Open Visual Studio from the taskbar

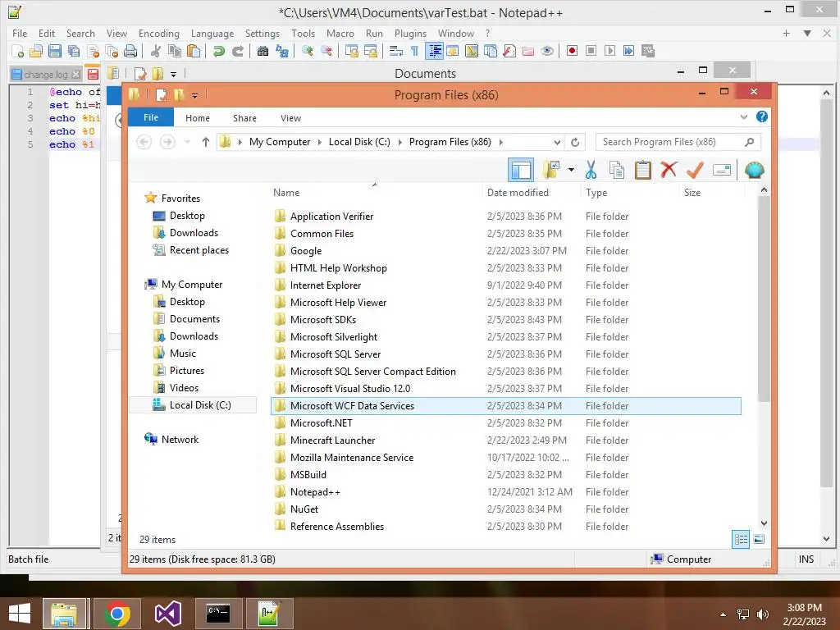coord(167,614)
